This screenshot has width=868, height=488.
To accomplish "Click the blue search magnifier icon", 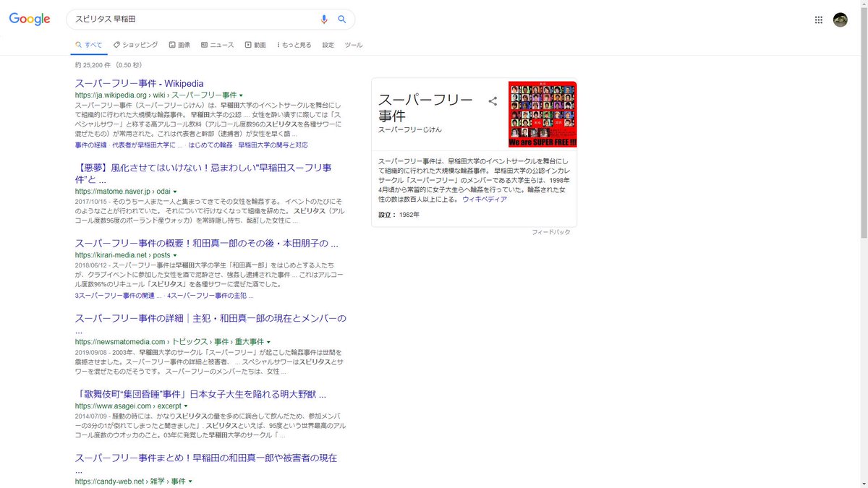I will tap(342, 20).
